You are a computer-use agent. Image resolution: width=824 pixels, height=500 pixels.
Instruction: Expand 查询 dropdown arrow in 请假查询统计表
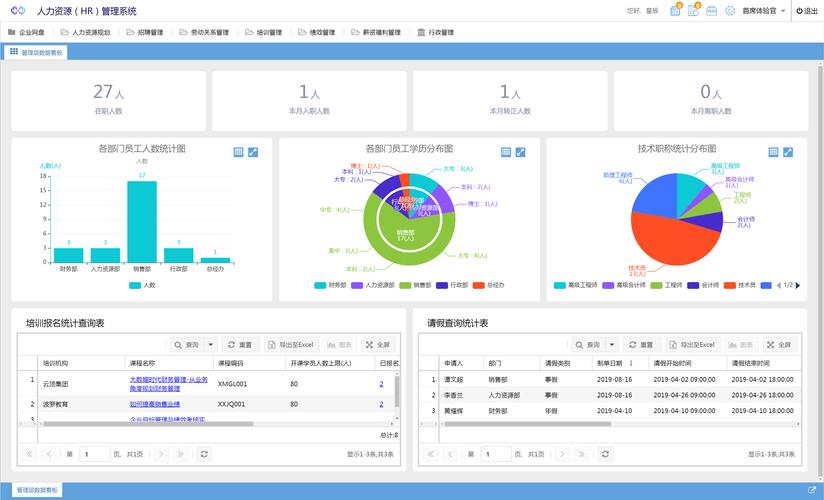click(610, 344)
